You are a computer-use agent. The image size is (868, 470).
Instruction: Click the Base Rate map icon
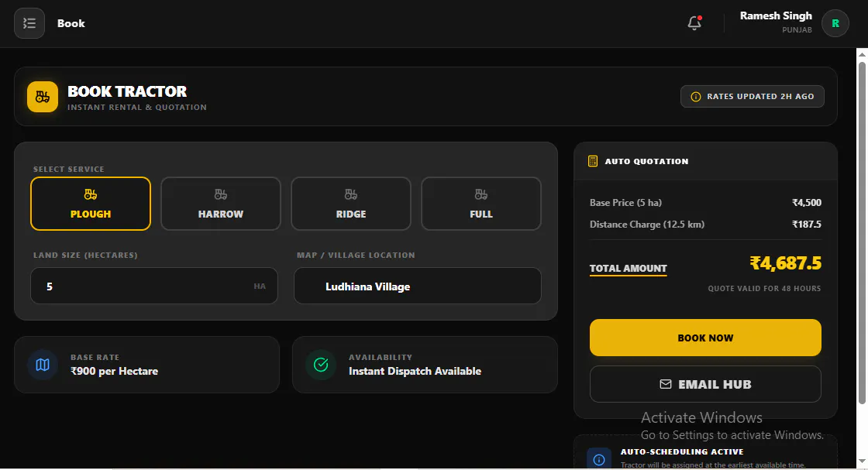(43, 365)
